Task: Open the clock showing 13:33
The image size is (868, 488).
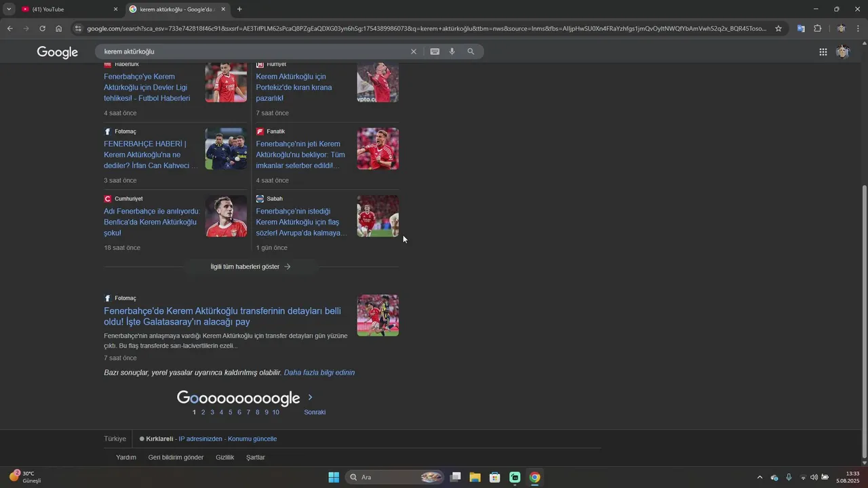Action: click(x=848, y=477)
